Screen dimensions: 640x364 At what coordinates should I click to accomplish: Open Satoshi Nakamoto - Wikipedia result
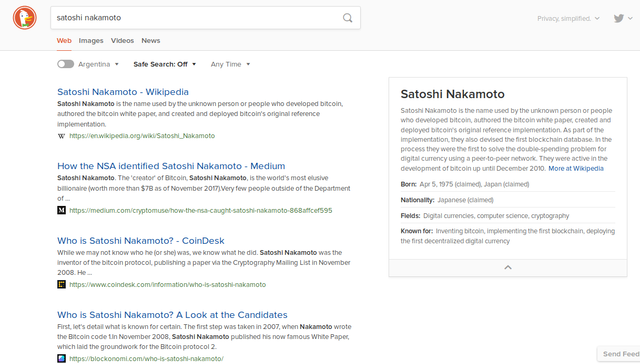click(123, 92)
